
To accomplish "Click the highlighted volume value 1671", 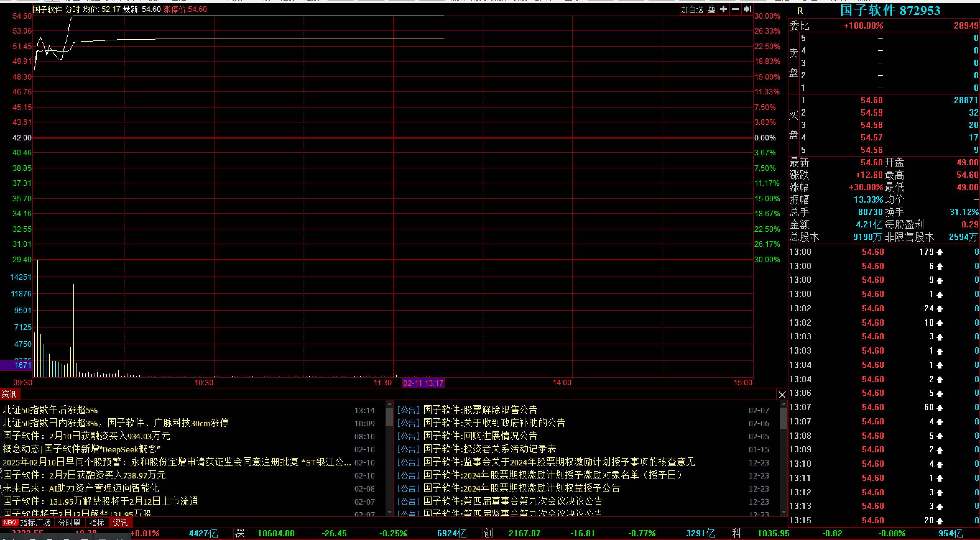I will (x=23, y=365).
